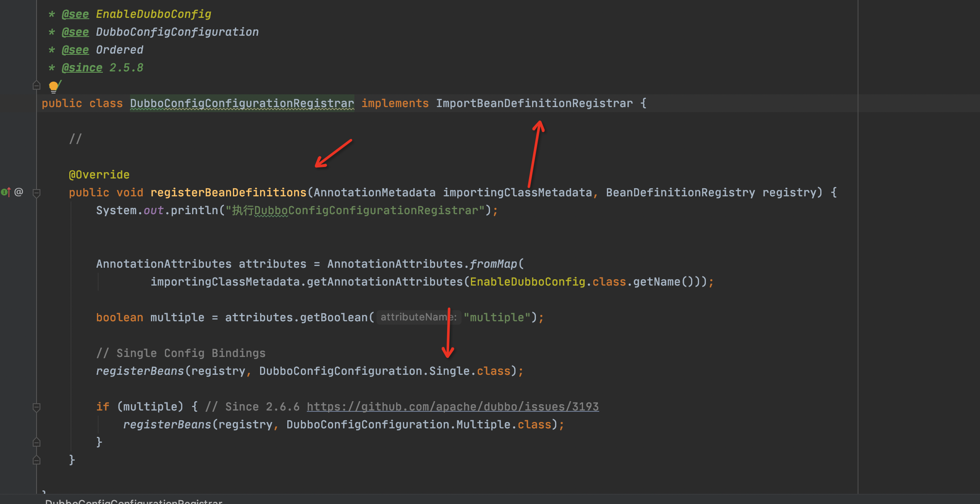Click fold end marker at method closing brace
This screenshot has height=504, width=980.
(x=37, y=460)
